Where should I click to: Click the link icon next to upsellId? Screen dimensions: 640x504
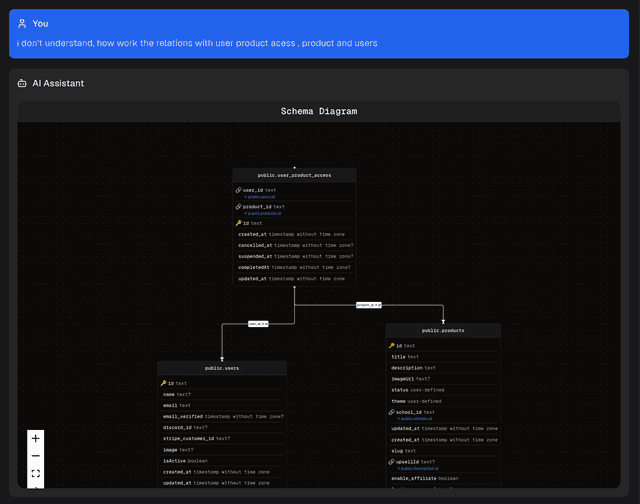click(x=392, y=462)
